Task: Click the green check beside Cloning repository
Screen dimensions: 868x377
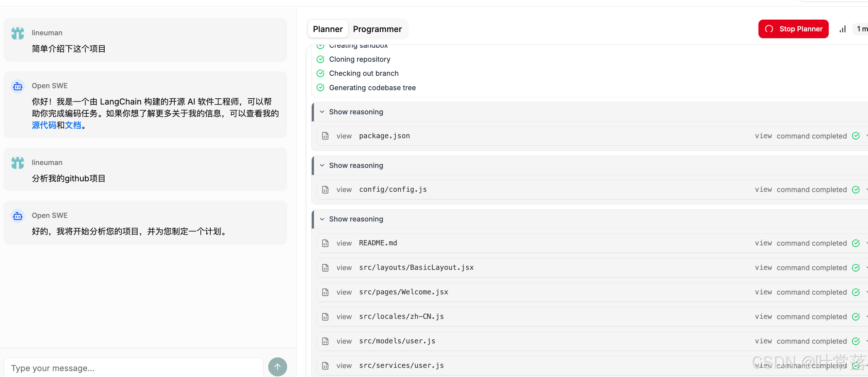Action: [321, 59]
